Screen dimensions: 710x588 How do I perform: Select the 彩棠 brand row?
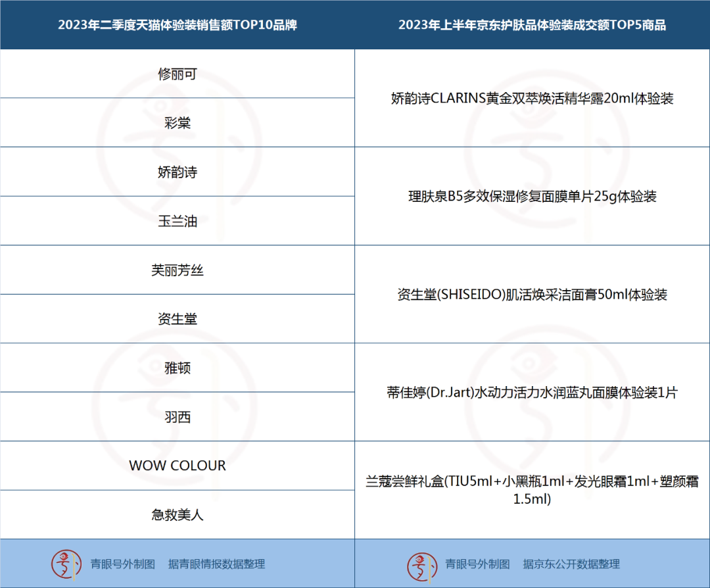[177, 123]
